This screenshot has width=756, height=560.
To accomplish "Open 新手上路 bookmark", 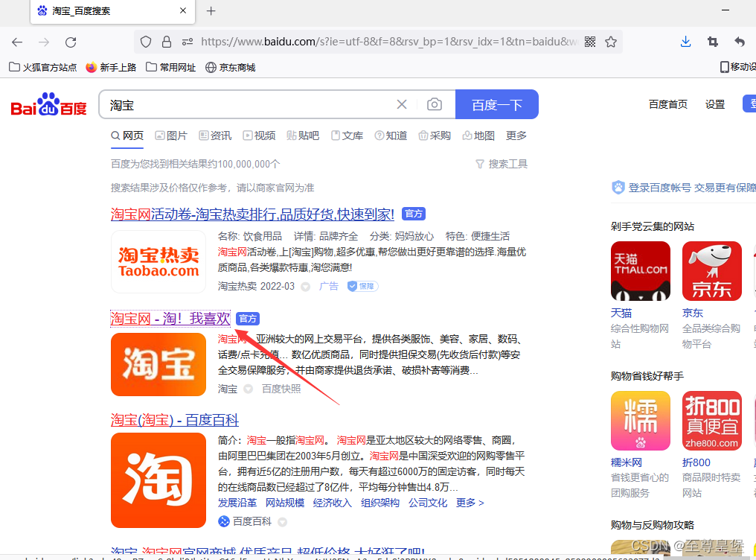I will point(111,67).
